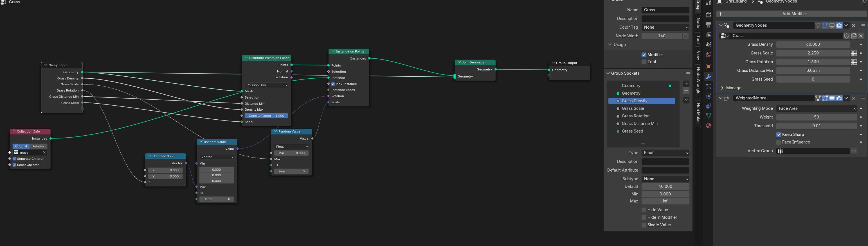Open the Material properties tab icon

point(709,126)
